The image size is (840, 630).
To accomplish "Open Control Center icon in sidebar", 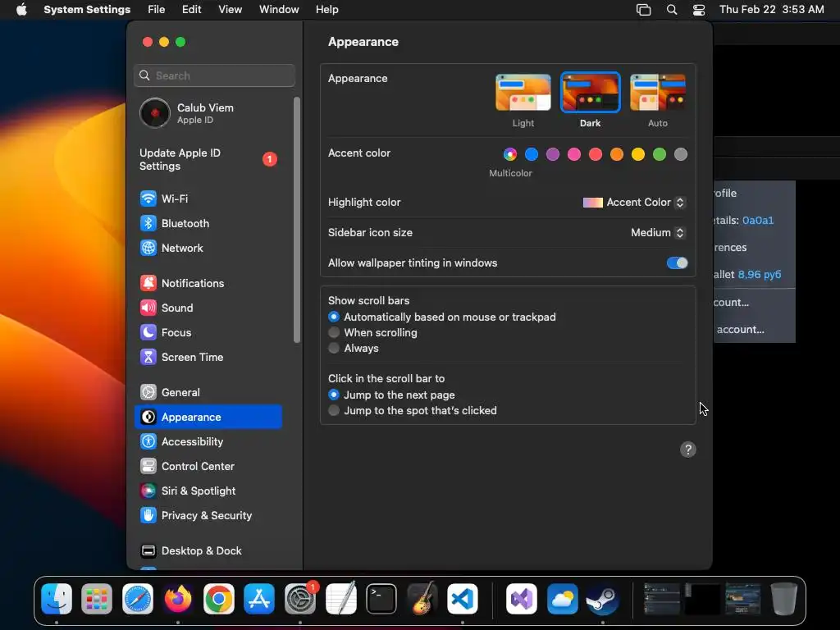I will coord(148,467).
